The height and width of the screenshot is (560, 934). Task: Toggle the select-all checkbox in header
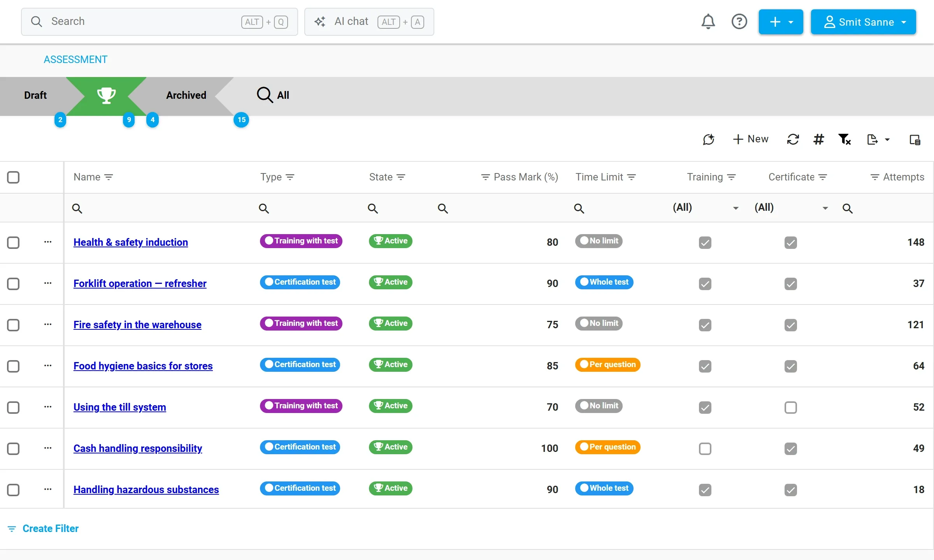pyautogui.click(x=13, y=177)
